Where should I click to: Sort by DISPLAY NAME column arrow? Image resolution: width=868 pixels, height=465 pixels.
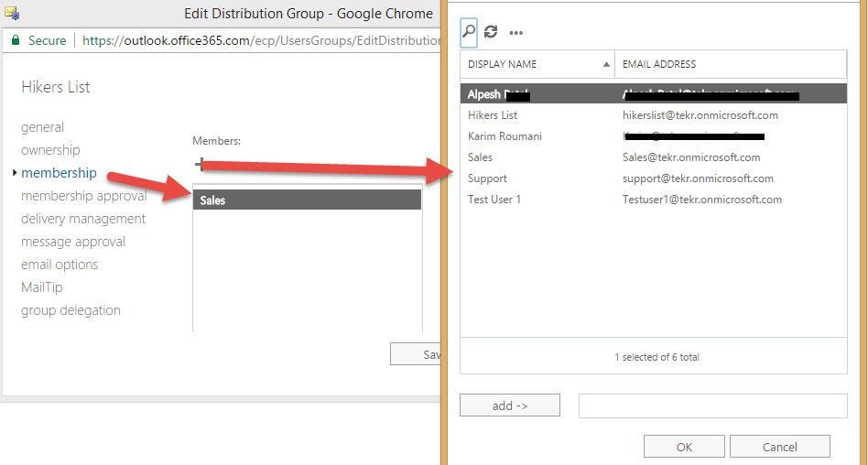click(x=606, y=64)
